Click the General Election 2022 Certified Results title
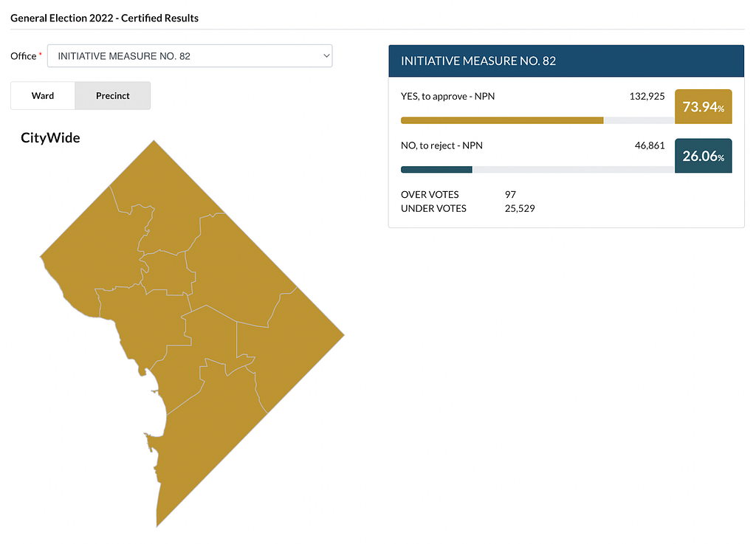Image resolution: width=756 pixels, height=544 pixels. 104,18
